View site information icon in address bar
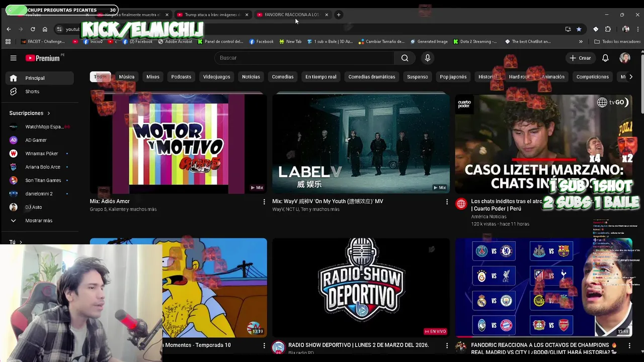The image size is (644, 362). pos(59,29)
